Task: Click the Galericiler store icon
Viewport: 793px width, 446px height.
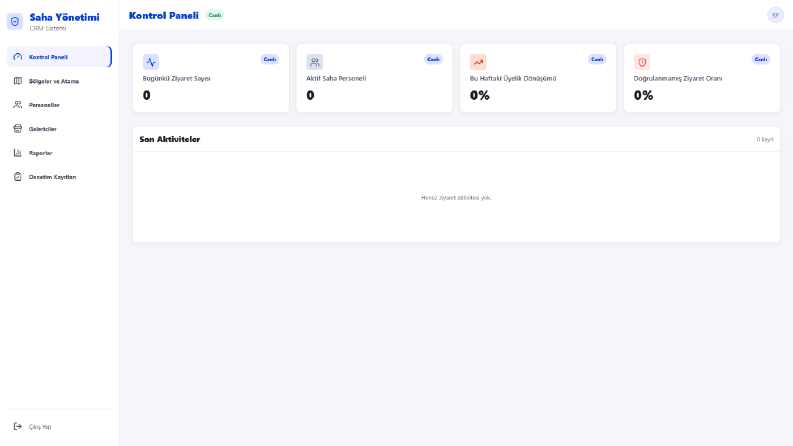Action: [x=18, y=129]
